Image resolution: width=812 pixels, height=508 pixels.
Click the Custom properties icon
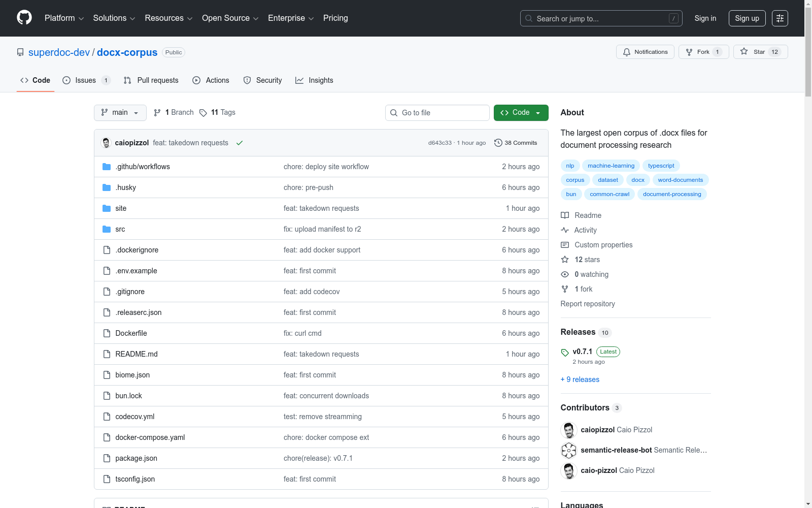(565, 245)
